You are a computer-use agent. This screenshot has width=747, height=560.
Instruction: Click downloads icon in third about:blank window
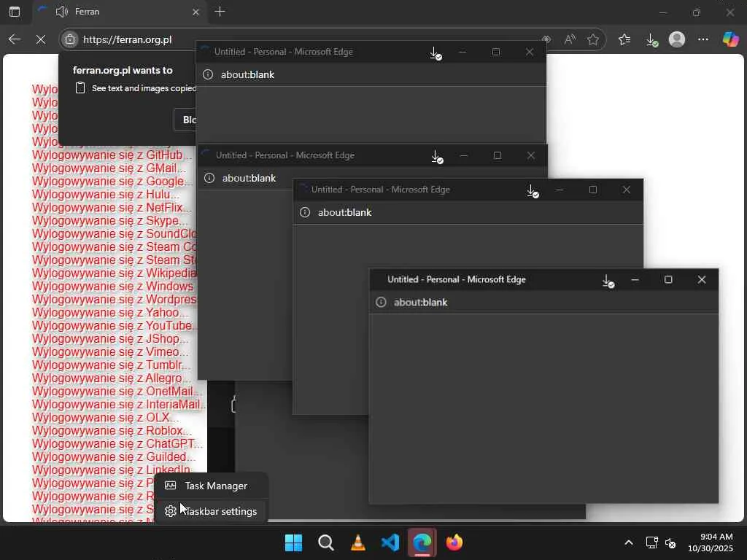[533, 191]
